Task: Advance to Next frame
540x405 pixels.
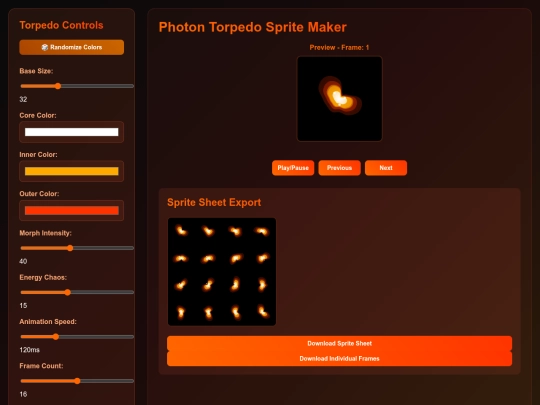Action: click(386, 168)
